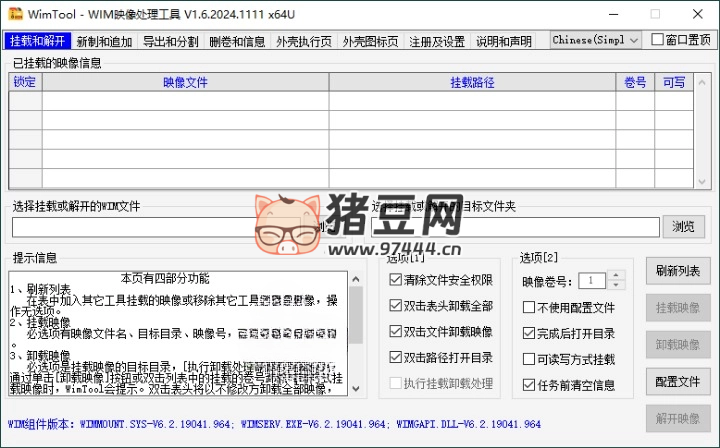The width and height of the screenshot is (720, 448).
Task: Click the 锁定 column header
Action: 25,82
